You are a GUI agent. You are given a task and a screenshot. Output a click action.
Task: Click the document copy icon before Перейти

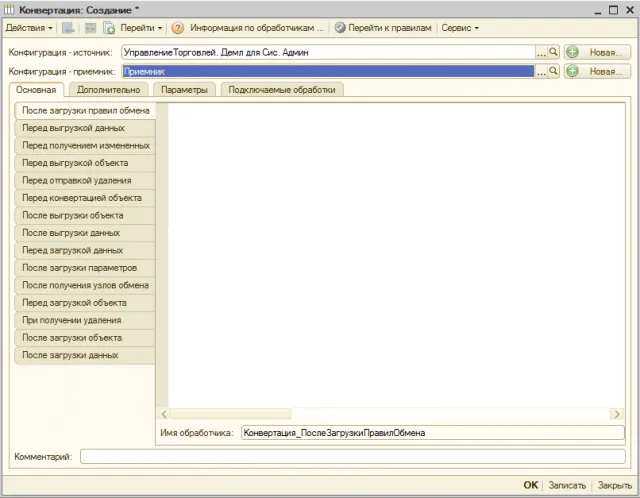[x=109, y=28]
